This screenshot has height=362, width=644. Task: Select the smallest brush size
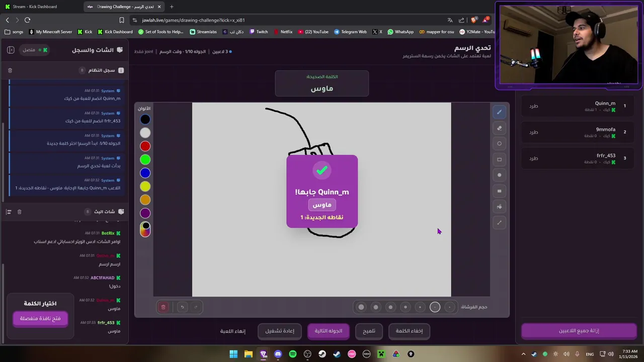pos(450,307)
